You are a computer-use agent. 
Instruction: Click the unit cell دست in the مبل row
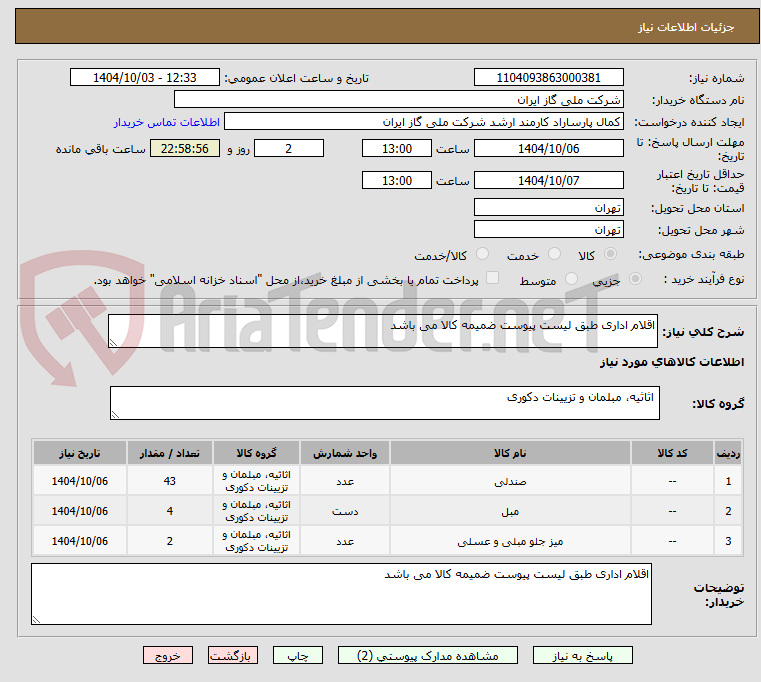(345, 511)
